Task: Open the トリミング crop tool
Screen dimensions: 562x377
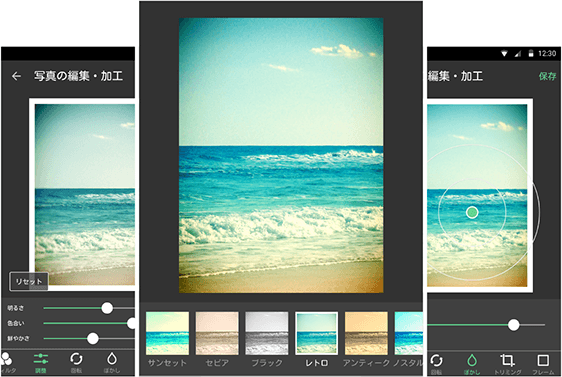Action: click(x=507, y=363)
